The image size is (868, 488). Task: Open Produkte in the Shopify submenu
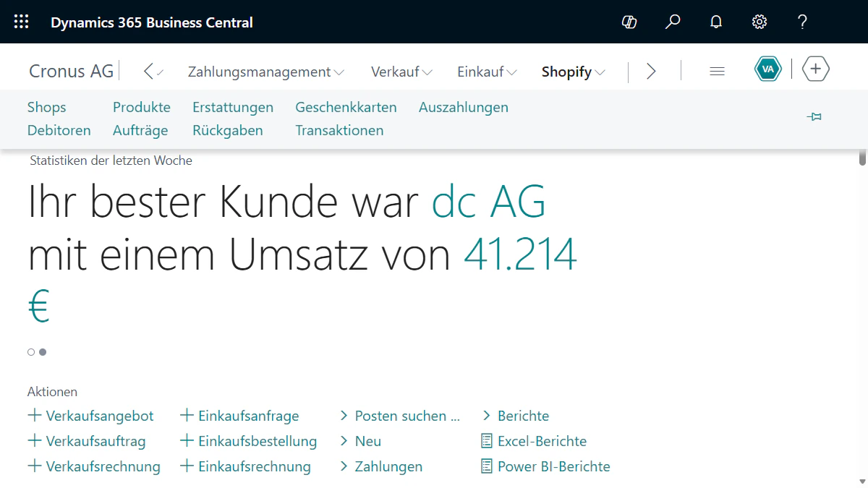(x=142, y=107)
